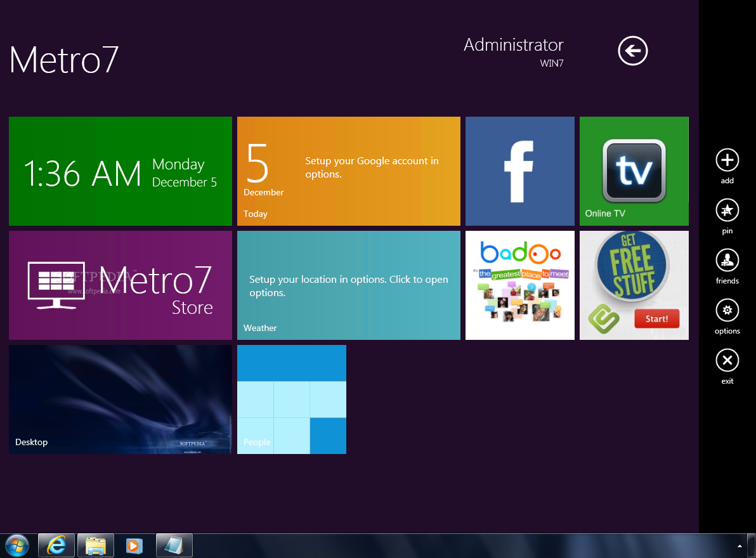756x558 pixels.
Task: Open the Facebook tile
Action: 520,171
